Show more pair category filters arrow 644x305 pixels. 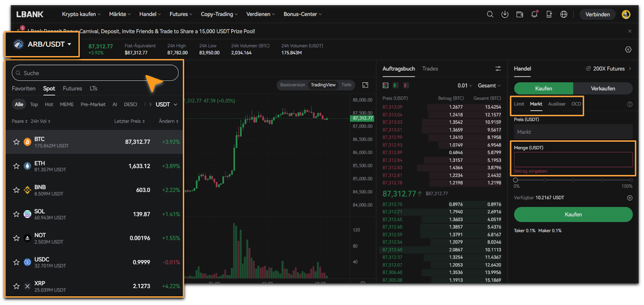pyautogui.click(x=150, y=104)
